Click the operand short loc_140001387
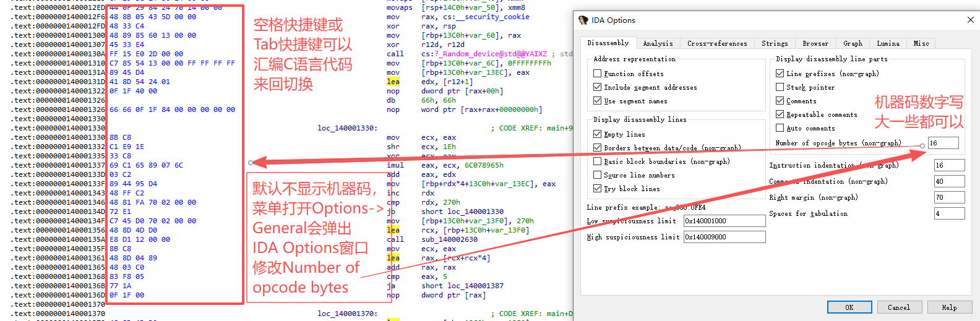The height and width of the screenshot is (321, 980). point(462,286)
